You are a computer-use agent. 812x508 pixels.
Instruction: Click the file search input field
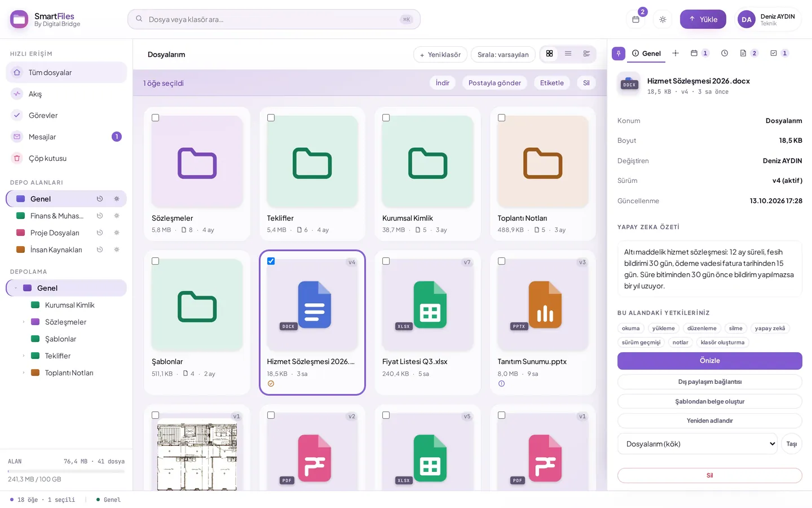(x=274, y=19)
